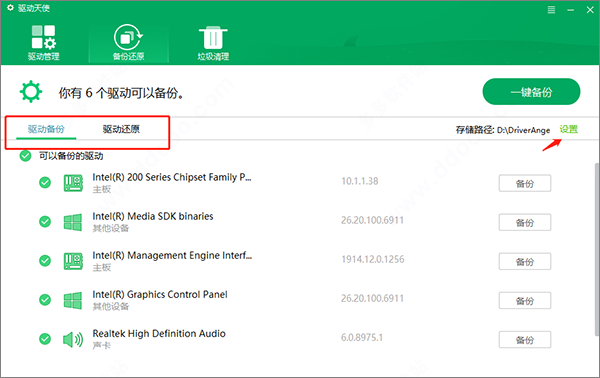This screenshot has width=600, height=378.
Task: Toggle the Realtek High Definition Audio checkbox
Action: (x=45, y=339)
